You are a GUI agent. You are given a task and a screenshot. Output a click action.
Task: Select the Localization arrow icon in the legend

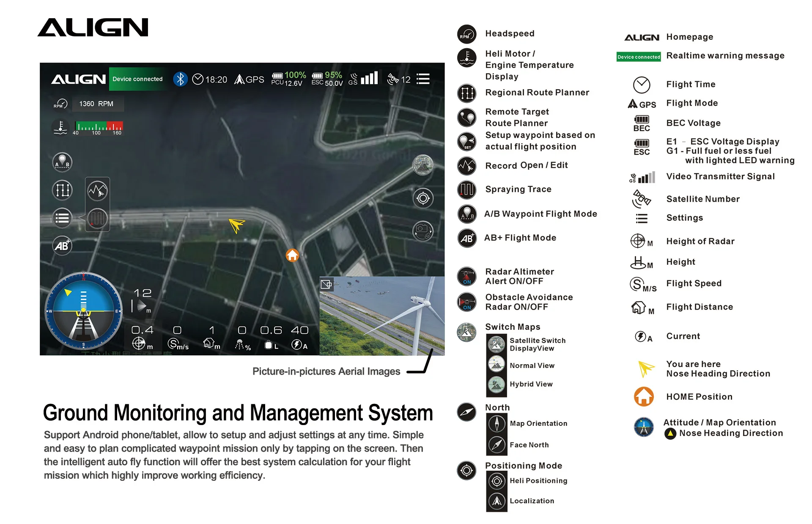tap(497, 501)
